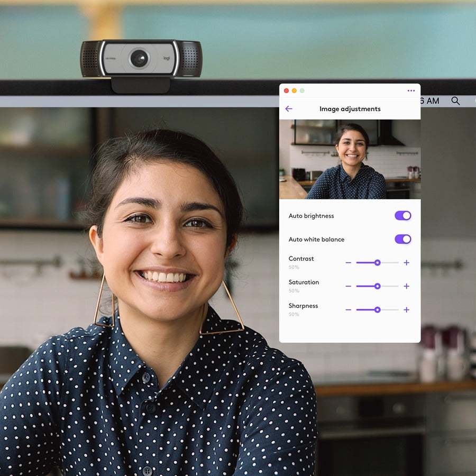
Task: Click the clock in the menu bar
Action: click(429, 101)
